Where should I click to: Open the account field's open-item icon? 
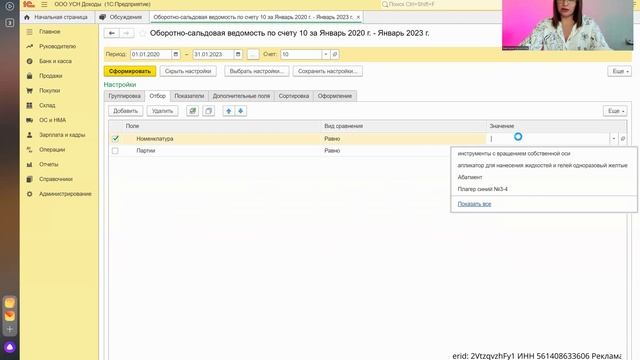tap(335, 54)
